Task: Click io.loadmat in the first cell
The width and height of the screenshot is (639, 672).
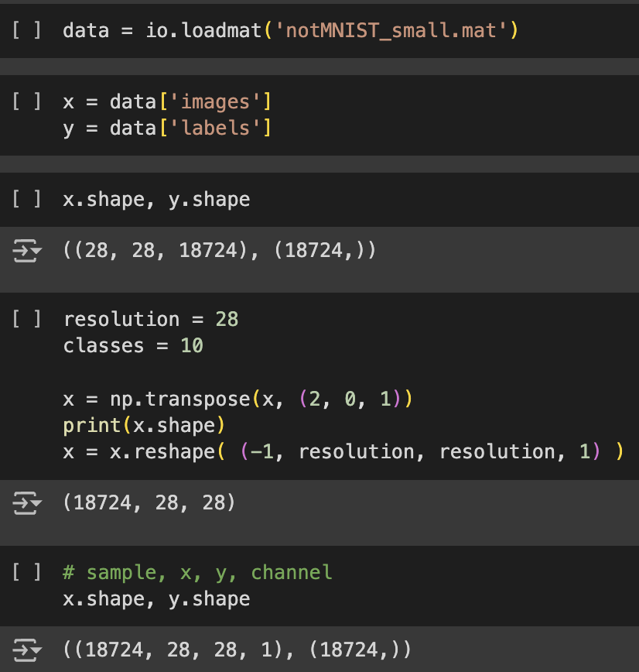Action: pyautogui.click(x=204, y=31)
